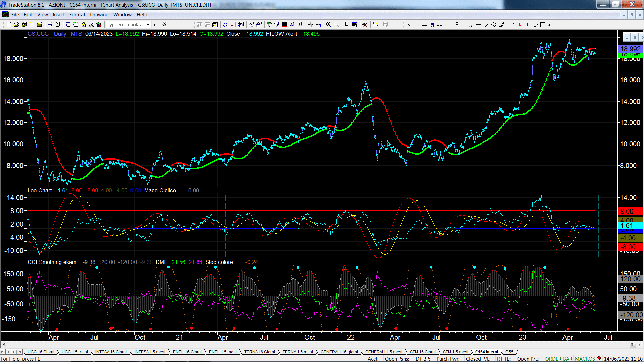Viewport: 644px width, 362px height.
Task: Create a new window with the blank page icon
Action: 9,25
